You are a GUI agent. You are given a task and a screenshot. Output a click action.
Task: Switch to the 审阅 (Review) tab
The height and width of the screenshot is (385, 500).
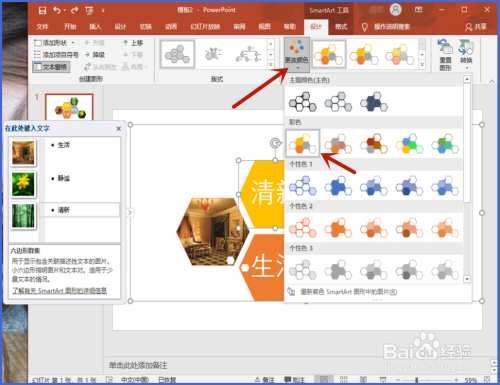[x=239, y=27]
